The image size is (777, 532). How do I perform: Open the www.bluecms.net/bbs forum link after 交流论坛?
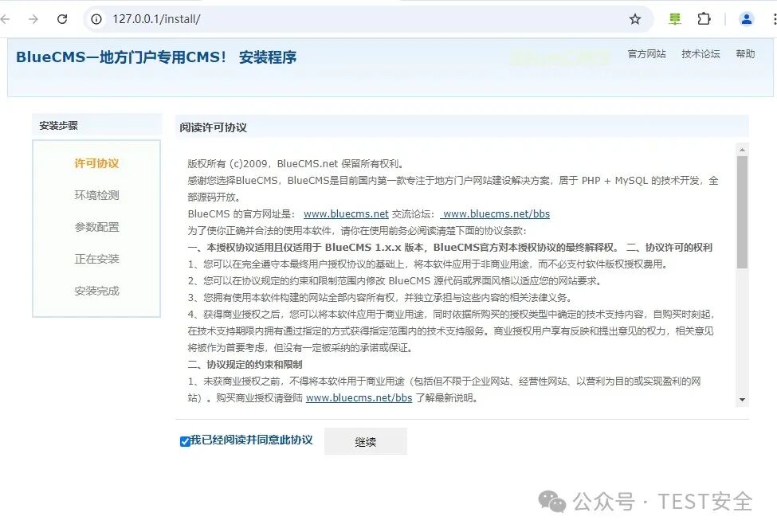point(496,214)
